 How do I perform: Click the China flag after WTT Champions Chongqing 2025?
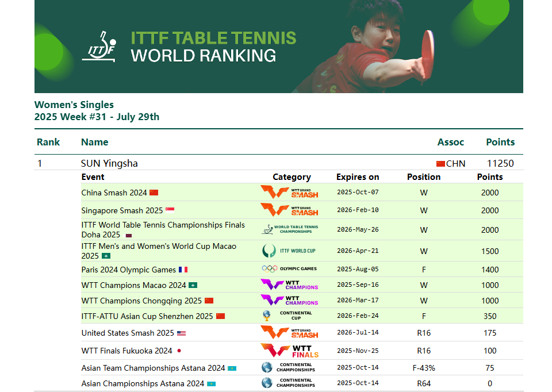209,301
